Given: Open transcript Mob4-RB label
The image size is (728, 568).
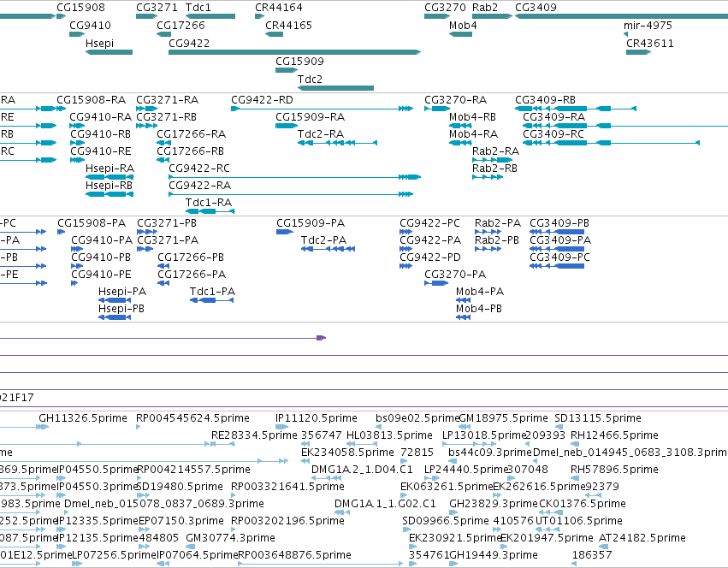Looking at the screenshot, I should pyautogui.click(x=472, y=117).
